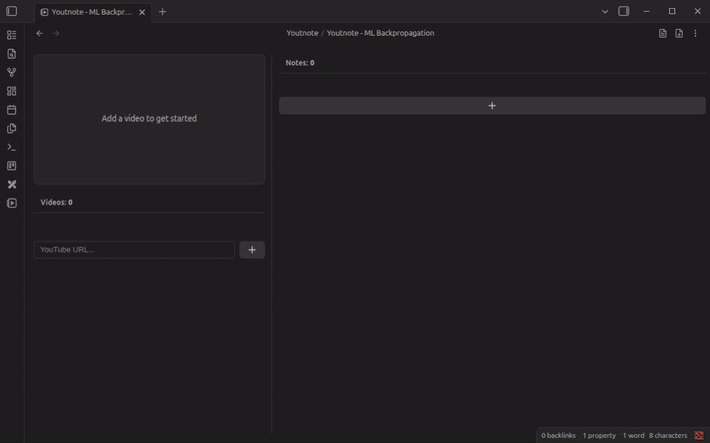Viewport: 710px width, 443px height.
Task: Focus the YouTube URL input field
Action: pyautogui.click(x=134, y=250)
